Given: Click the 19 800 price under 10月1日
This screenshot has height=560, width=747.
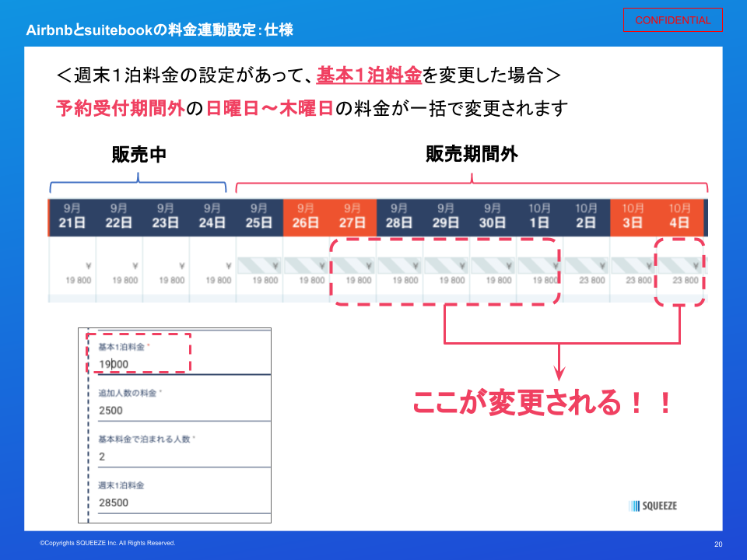Looking at the screenshot, I should (x=545, y=281).
